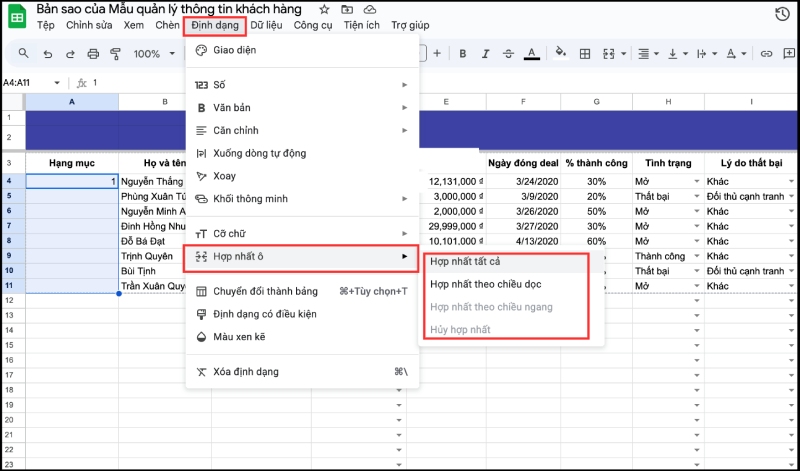Expand merge type arrow in toolbar
Screen dimensions: 800x471
click(x=623, y=54)
